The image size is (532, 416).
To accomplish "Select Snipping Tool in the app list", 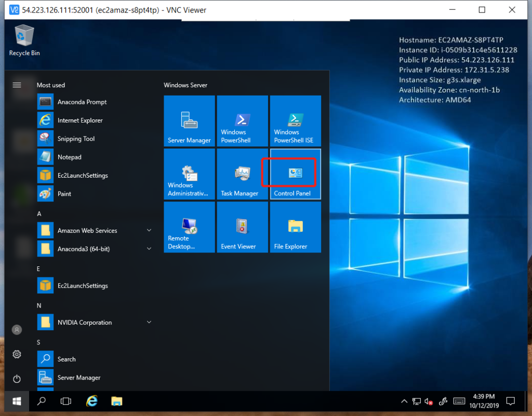I will pos(76,139).
